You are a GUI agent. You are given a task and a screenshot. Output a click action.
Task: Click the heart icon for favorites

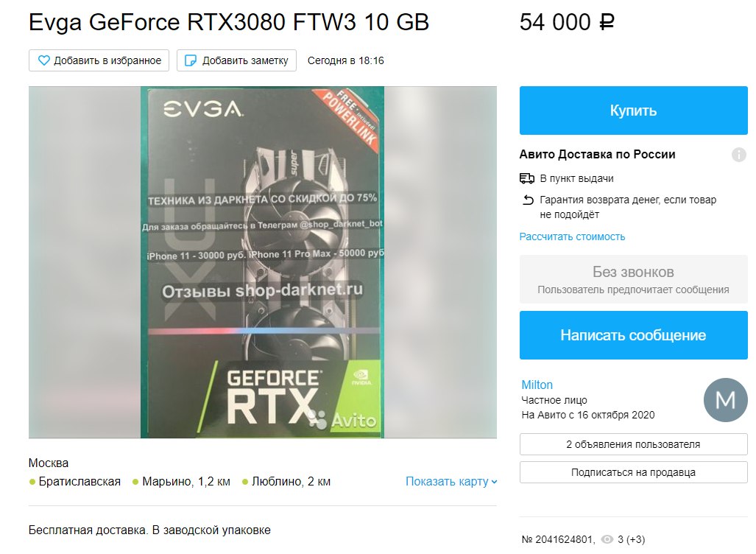pos(44,60)
